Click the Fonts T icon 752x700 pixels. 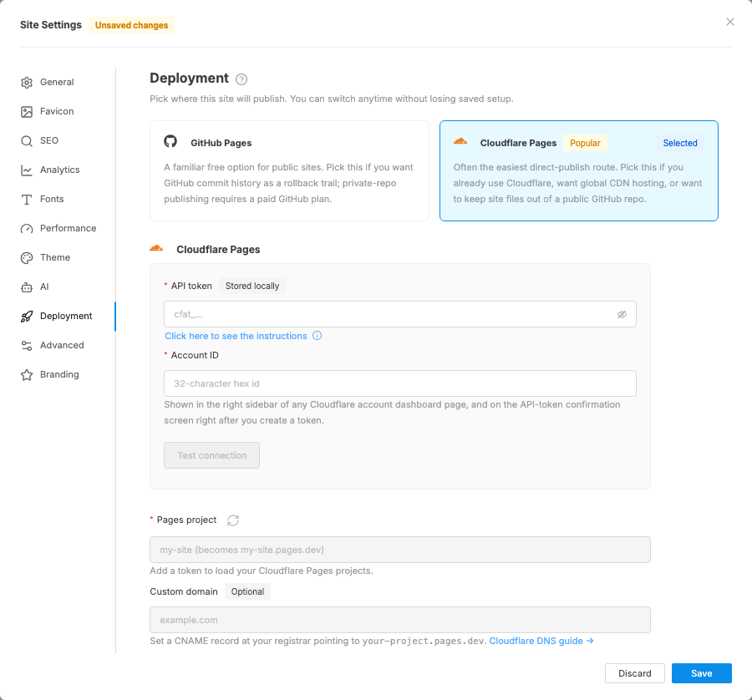27,200
